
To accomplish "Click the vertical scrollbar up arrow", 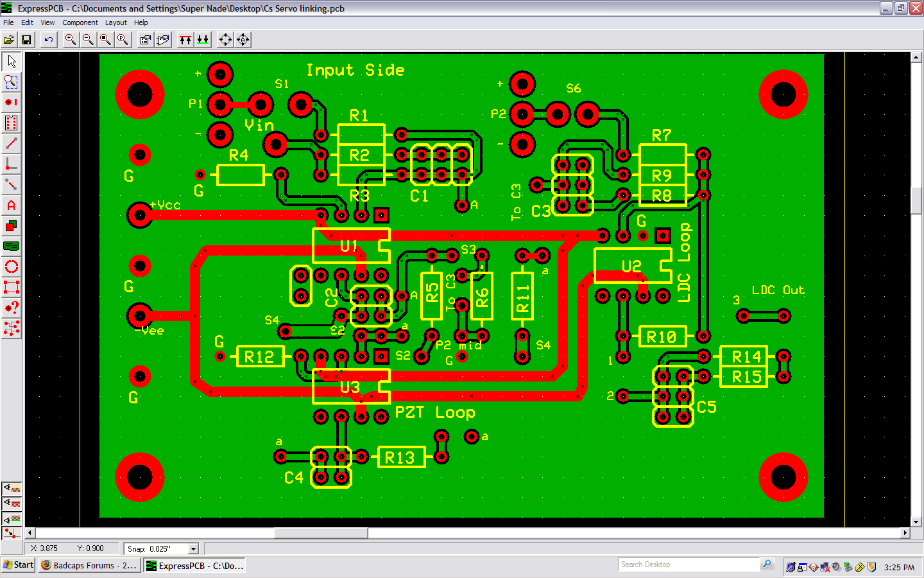I will pos(916,57).
